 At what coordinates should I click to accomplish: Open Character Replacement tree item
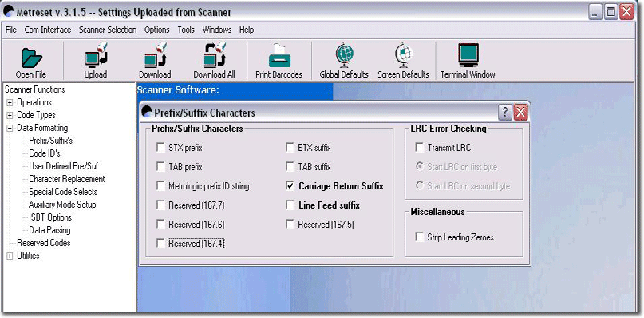66,179
